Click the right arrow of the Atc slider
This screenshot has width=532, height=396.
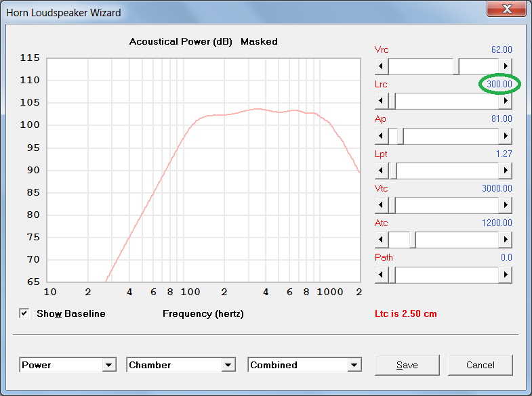point(505,240)
